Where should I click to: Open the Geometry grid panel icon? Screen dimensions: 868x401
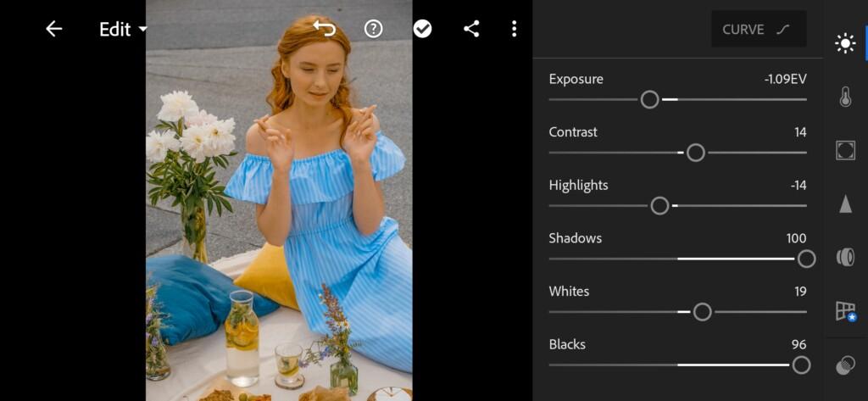(x=845, y=311)
